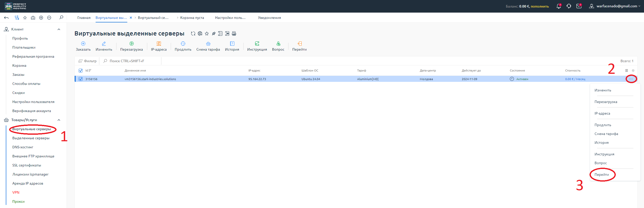The width and height of the screenshot is (644, 208).
Task: Click Продлить toolbar button
Action: click(183, 46)
